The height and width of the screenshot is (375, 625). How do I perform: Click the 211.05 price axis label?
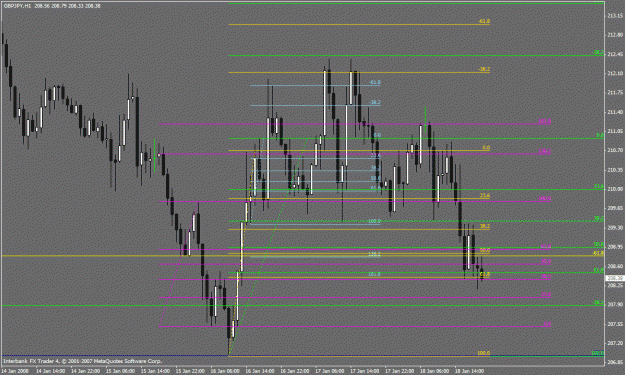615,131
